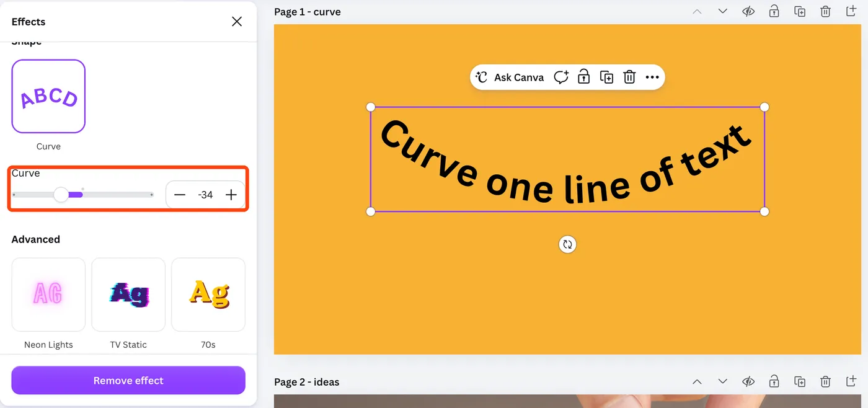This screenshot has height=408, width=868.
Task: Decrease curve value with minus button
Action: [180, 195]
